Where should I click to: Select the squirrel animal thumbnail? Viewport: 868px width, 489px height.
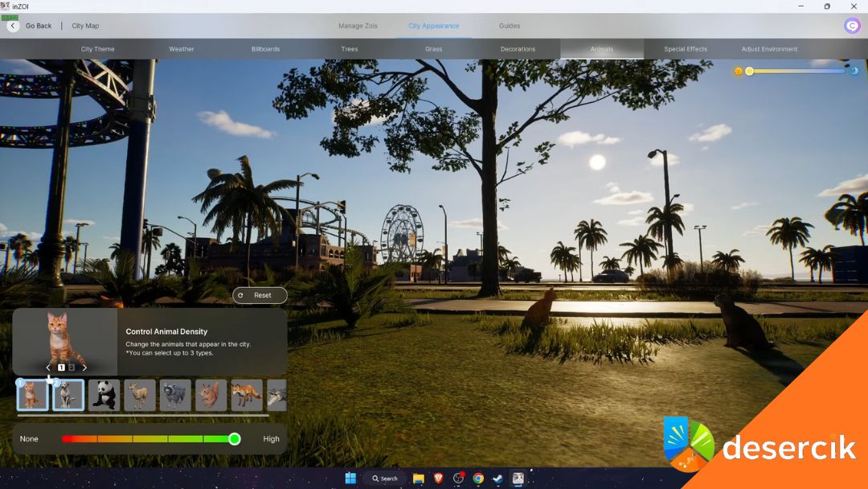[211, 395]
